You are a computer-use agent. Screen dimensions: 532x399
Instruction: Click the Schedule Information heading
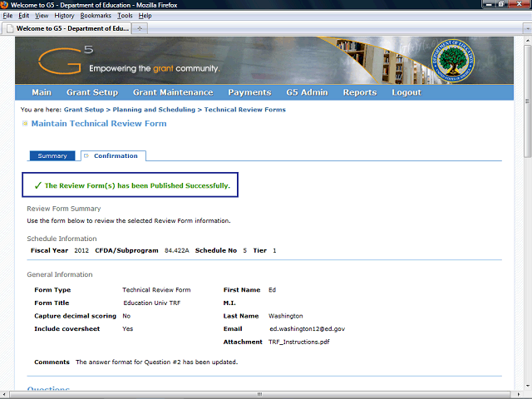(x=62, y=239)
